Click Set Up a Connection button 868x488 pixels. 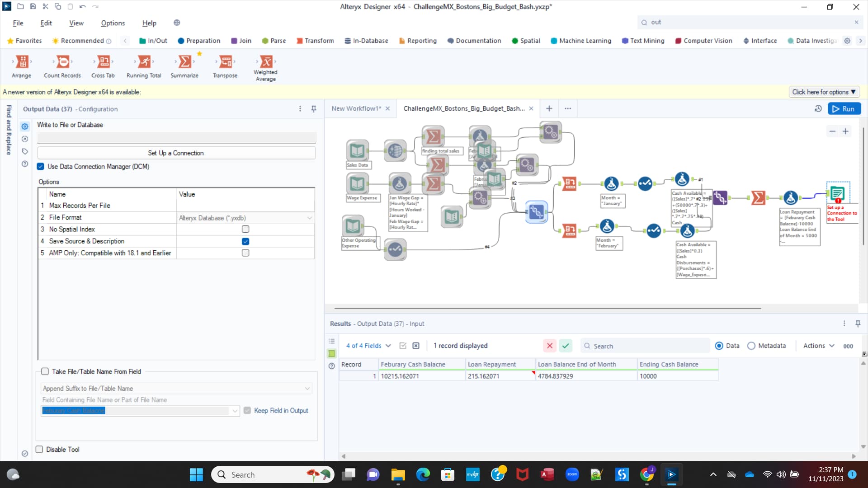[176, 153]
